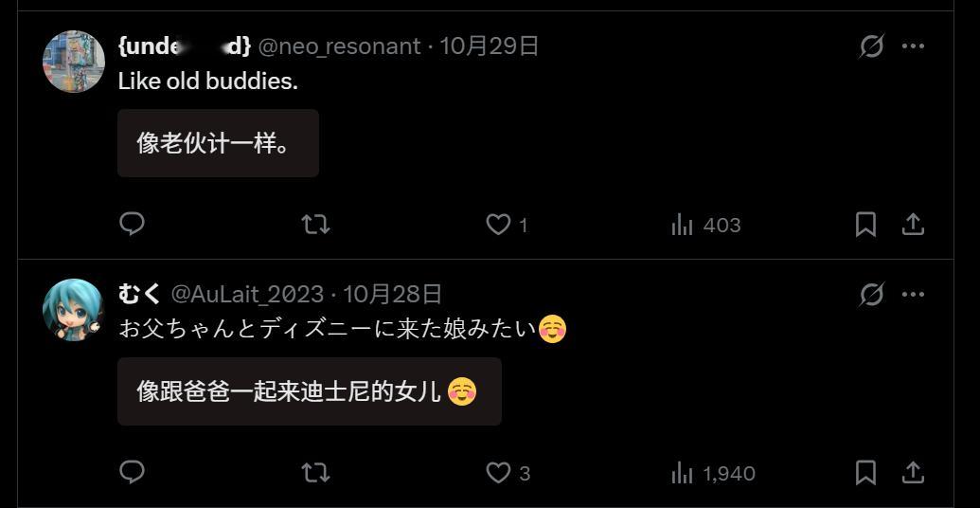The height and width of the screenshot is (508, 980).
Task: Open Grok icon on AuLait_2023 tweet
Action: [871, 294]
